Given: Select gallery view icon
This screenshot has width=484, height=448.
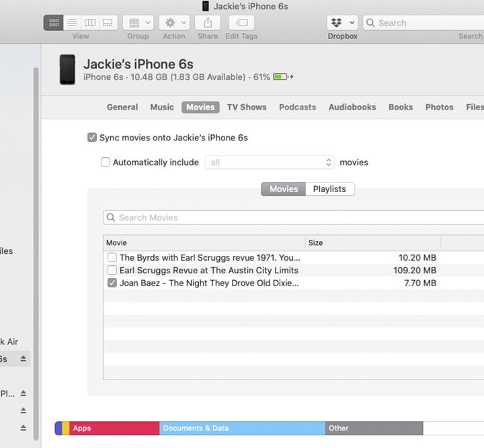Looking at the screenshot, I should coord(108,23).
